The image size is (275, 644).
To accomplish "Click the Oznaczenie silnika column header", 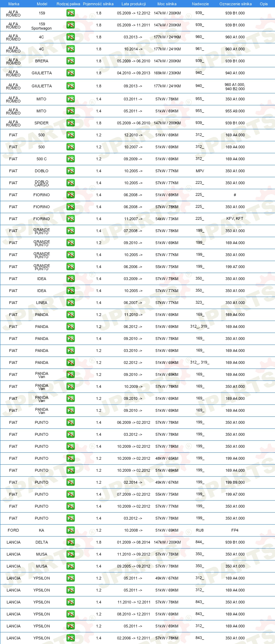I will tap(235, 4).
